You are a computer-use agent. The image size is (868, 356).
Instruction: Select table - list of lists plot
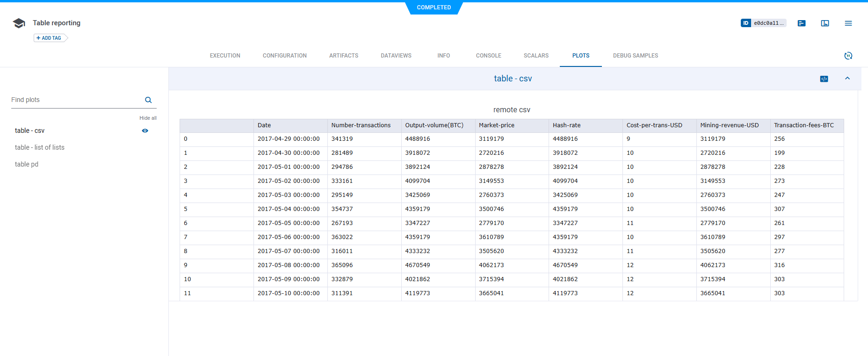[x=40, y=147]
